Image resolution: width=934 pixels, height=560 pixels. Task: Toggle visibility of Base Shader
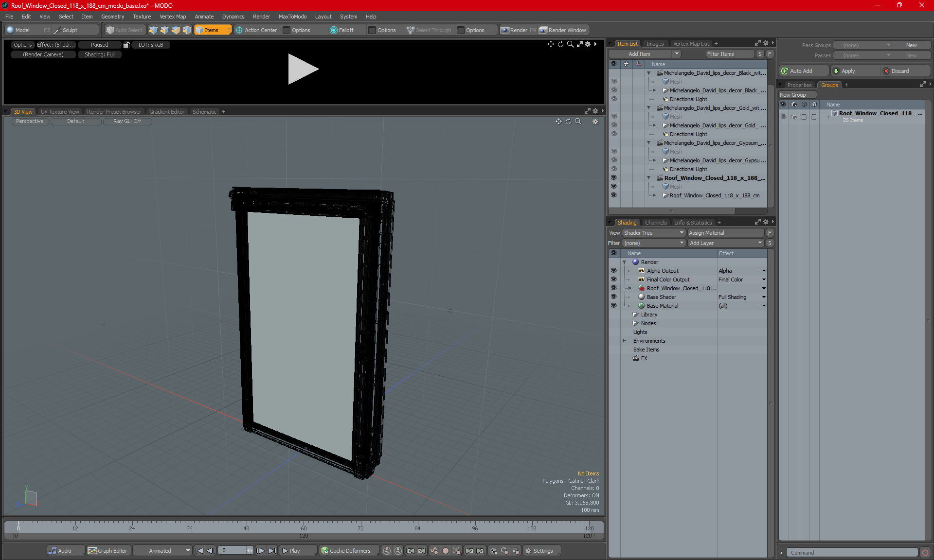[613, 297]
